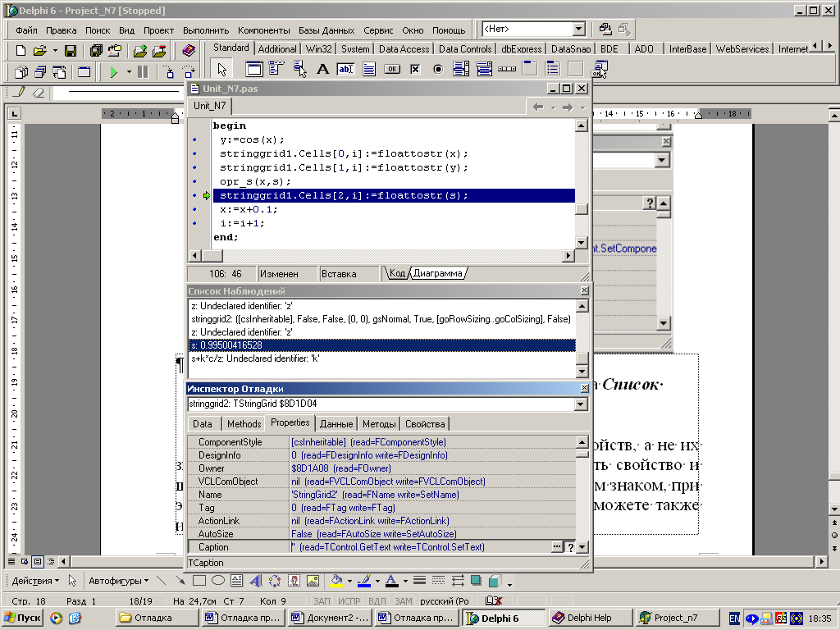Click the Trace Into debug icon
This screenshot has height=630, width=840.
click(x=168, y=72)
